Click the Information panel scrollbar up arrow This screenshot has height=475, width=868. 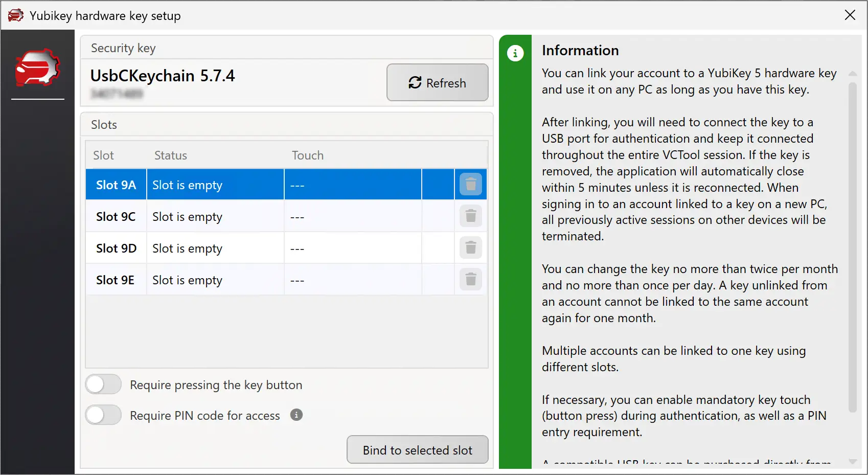[852, 74]
